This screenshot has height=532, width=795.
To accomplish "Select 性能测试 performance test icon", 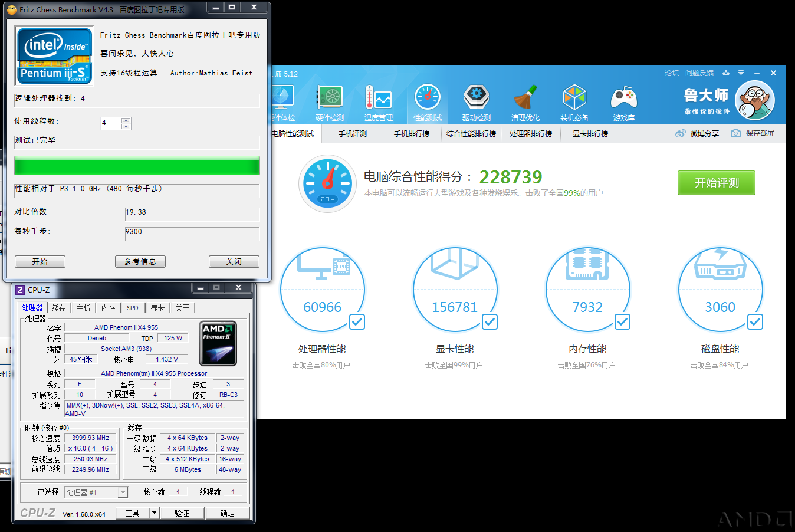I will (428, 103).
